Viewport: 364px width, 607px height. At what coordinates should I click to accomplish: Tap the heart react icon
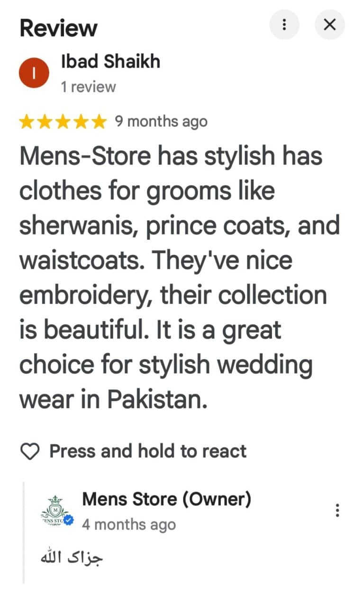(31, 451)
